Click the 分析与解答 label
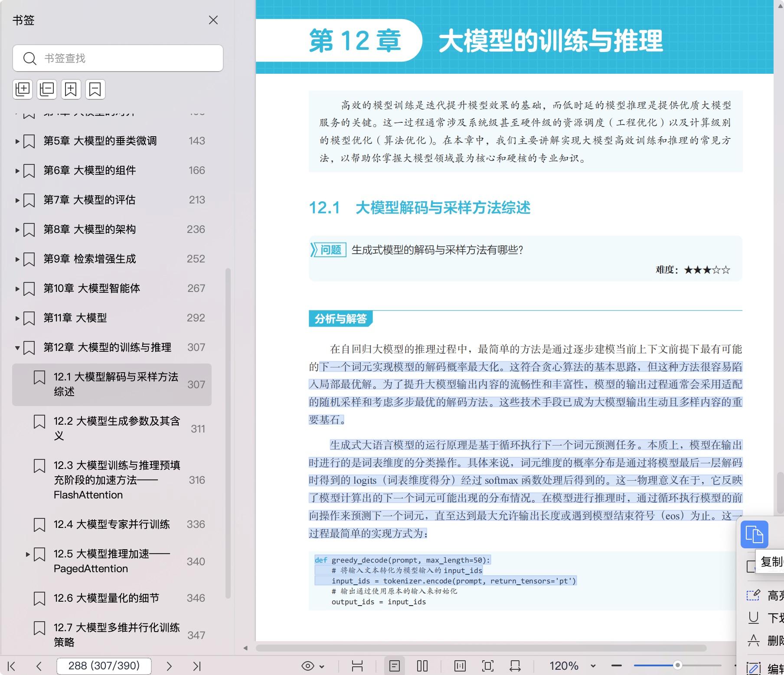 click(340, 319)
